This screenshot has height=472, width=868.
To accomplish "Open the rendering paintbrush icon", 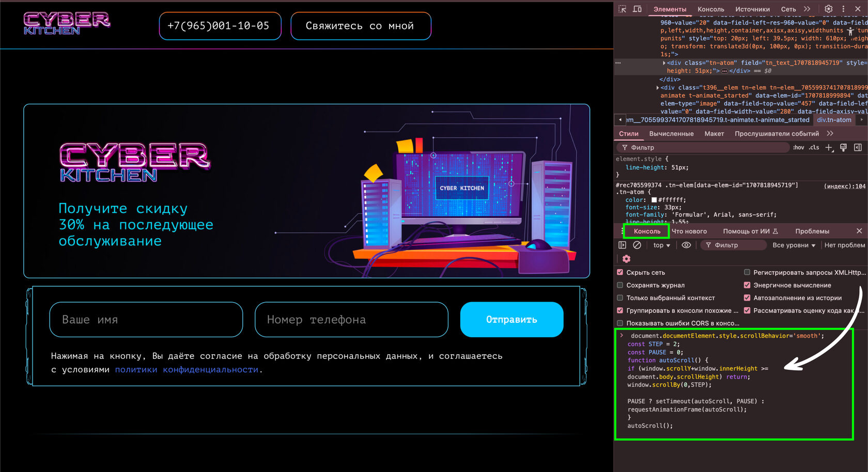I will 843,148.
